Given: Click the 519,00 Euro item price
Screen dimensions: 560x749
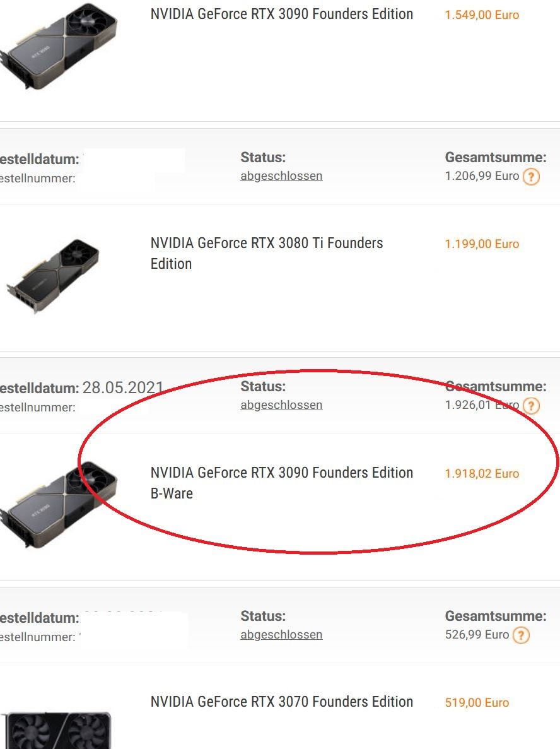Looking at the screenshot, I should click(x=477, y=703).
